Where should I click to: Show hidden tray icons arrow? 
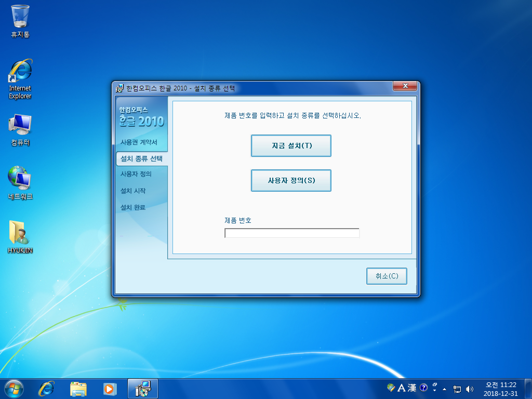[445, 389]
